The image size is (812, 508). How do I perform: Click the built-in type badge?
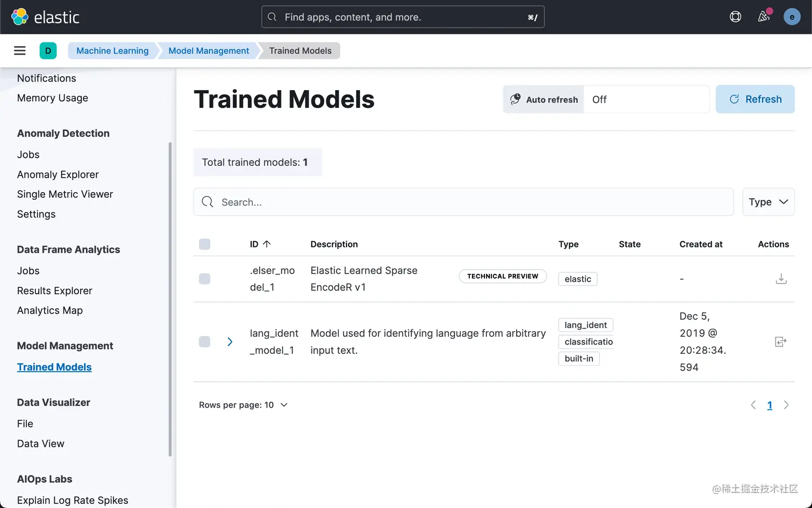tap(579, 358)
